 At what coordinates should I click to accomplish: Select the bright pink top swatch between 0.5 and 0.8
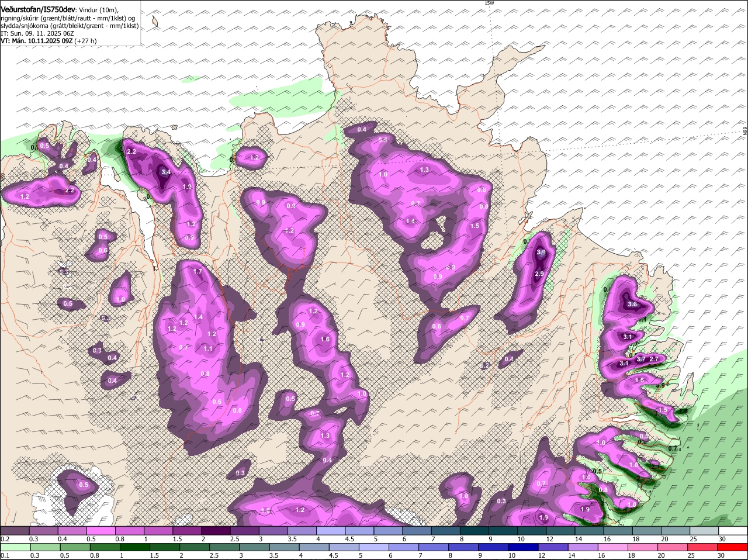(101, 530)
